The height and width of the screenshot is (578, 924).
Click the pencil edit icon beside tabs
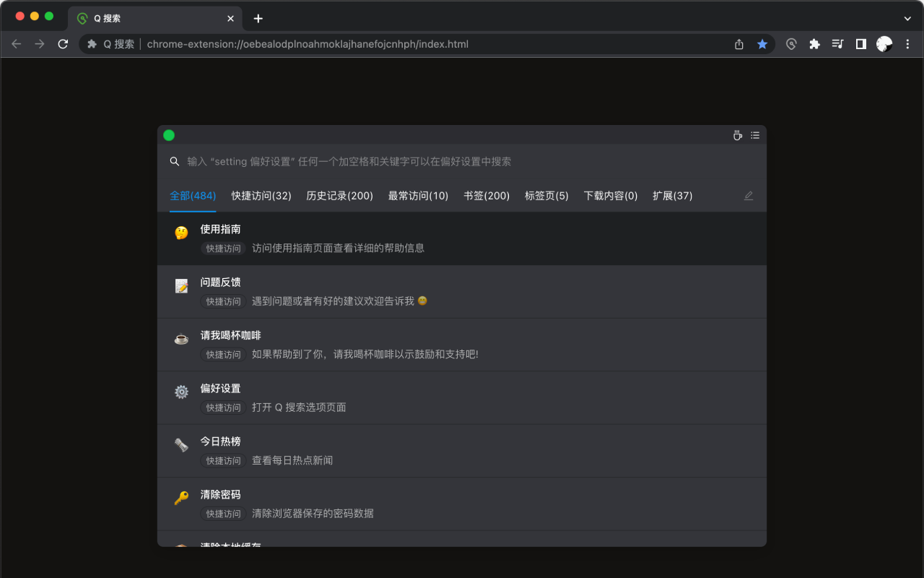click(x=749, y=196)
